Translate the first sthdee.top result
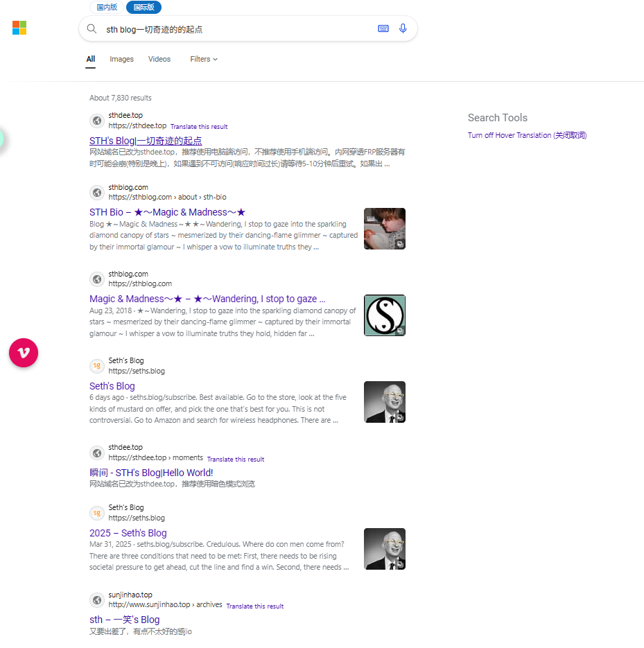This screenshot has height=648, width=644. (199, 127)
